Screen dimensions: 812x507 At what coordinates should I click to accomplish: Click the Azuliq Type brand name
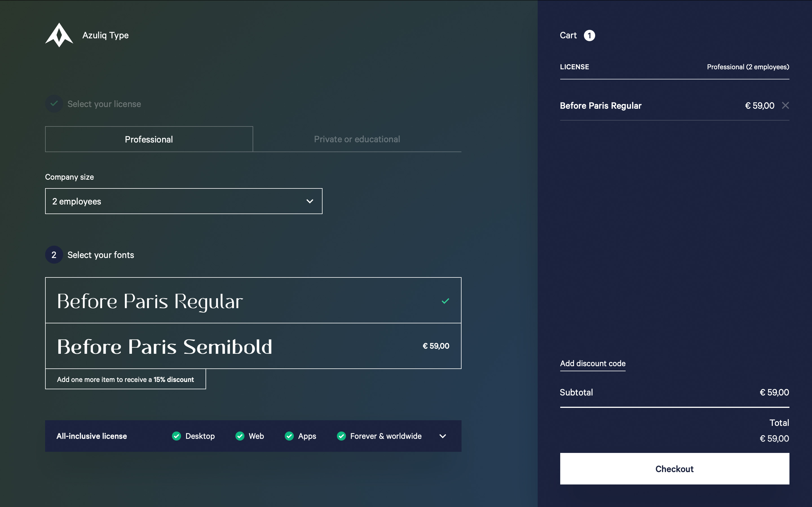[105, 35]
